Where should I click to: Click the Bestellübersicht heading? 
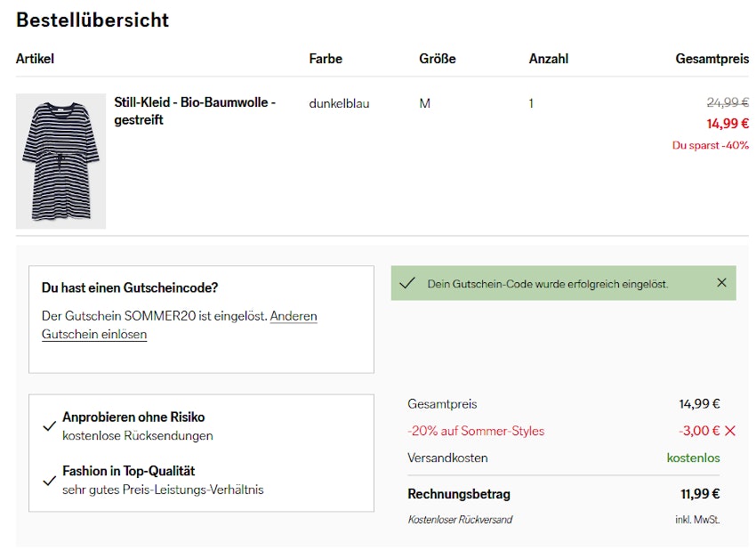(x=92, y=20)
